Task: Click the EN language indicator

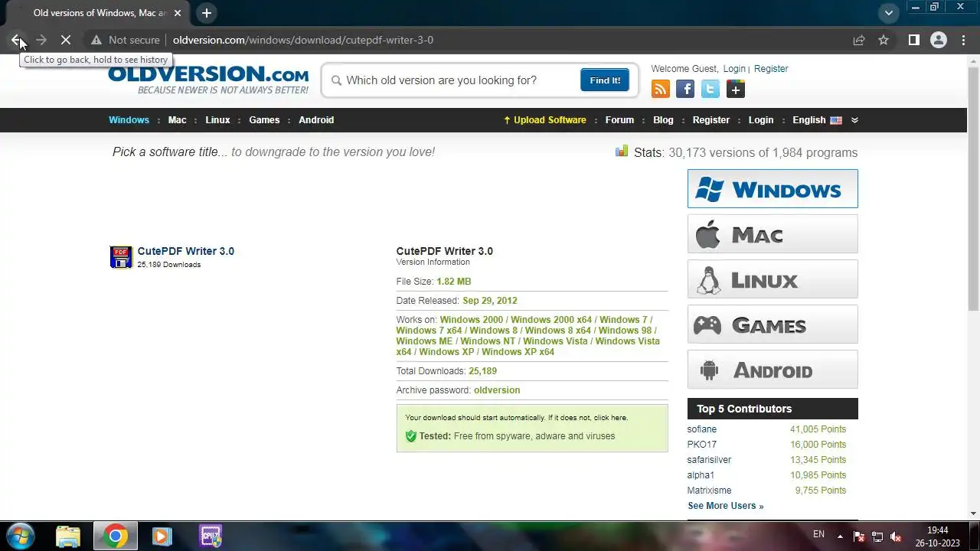Action: pyautogui.click(x=818, y=534)
